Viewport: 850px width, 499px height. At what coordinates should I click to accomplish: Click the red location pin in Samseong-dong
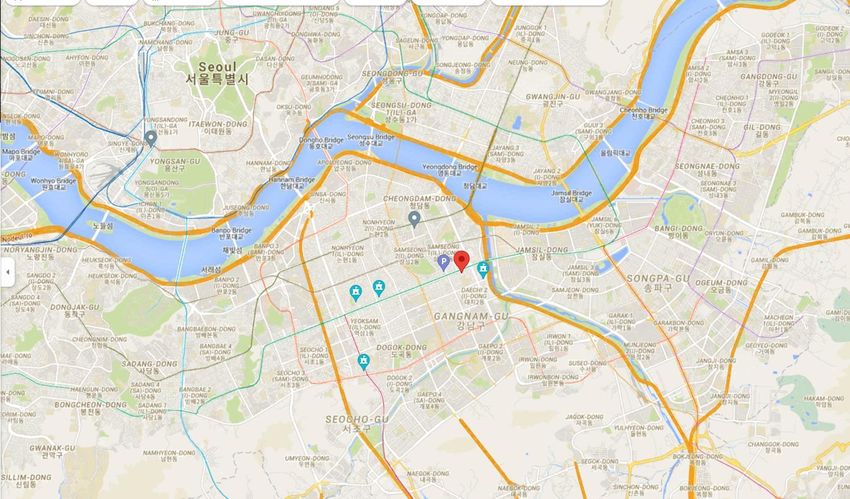point(461,261)
